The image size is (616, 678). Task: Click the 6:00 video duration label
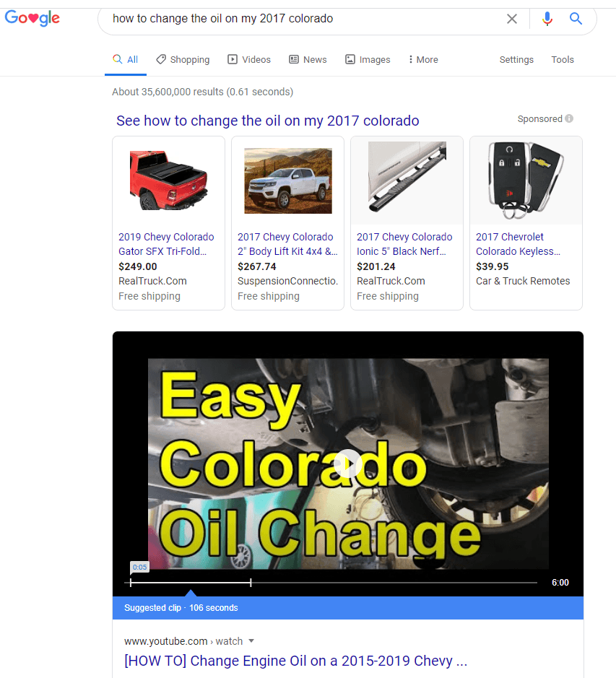click(x=560, y=583)
